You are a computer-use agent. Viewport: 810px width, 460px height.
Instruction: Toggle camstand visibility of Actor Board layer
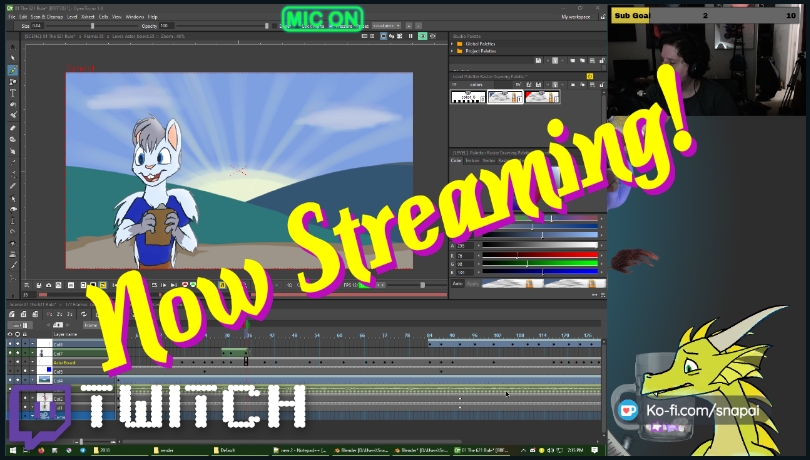(x=18, y=362)
